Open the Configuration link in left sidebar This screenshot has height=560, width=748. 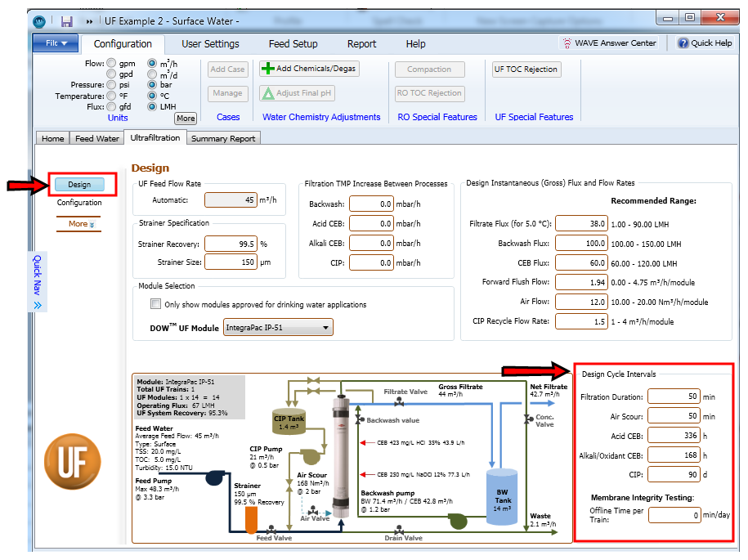(x=79, y=203)
